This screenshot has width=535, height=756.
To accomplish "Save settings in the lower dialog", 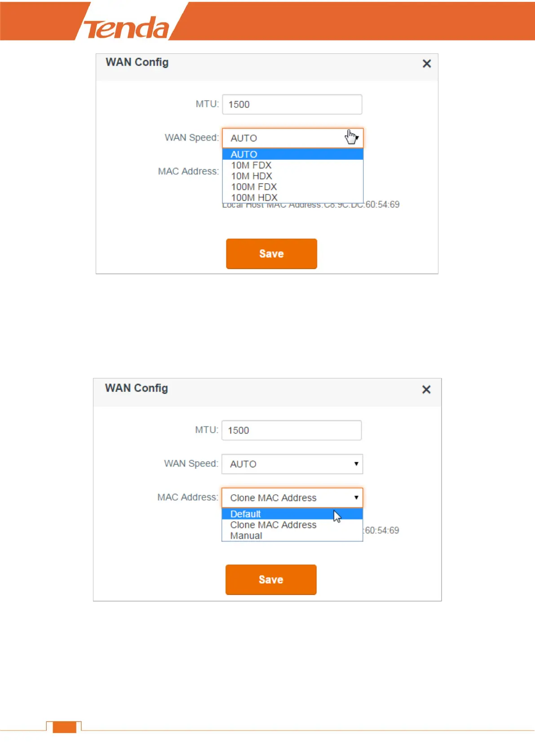I will coord(271,580).
